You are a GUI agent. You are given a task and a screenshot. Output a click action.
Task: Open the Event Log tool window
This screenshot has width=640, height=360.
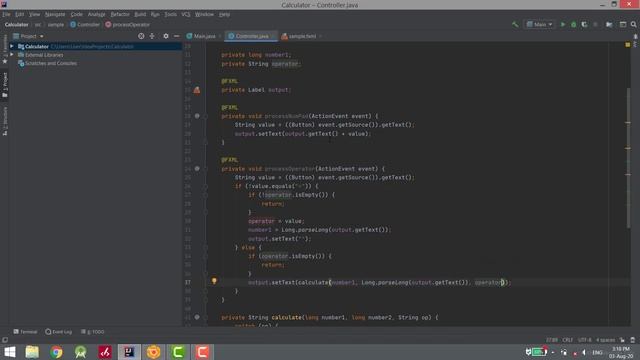[59, 332]
